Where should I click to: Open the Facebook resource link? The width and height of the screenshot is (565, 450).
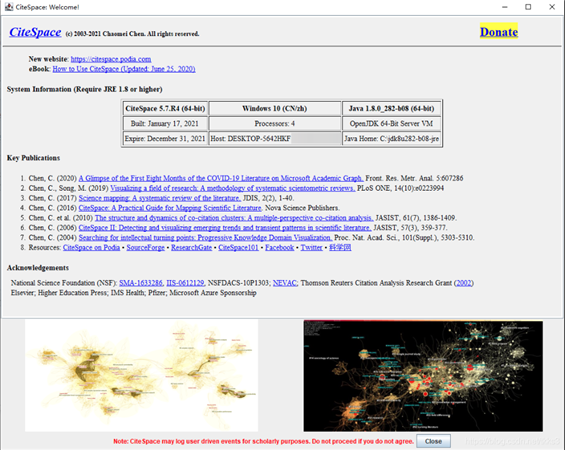click(x=280, y=248)
